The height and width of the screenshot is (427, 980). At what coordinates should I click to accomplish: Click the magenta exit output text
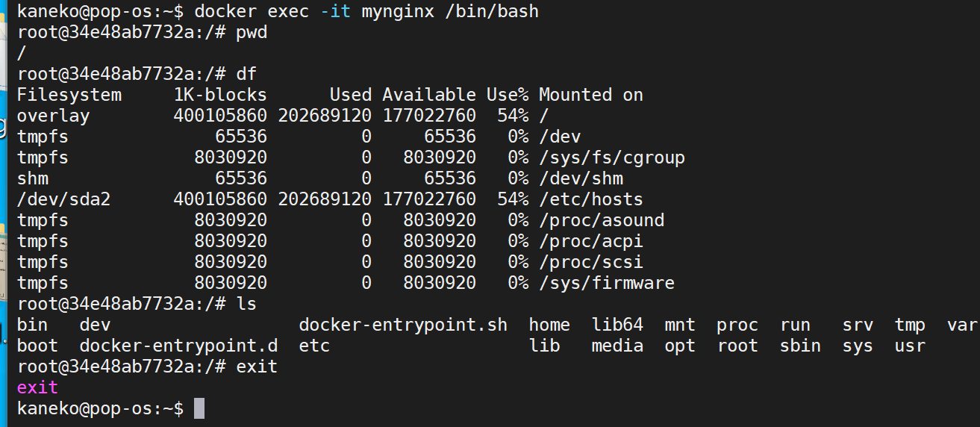tap(37, 387)
